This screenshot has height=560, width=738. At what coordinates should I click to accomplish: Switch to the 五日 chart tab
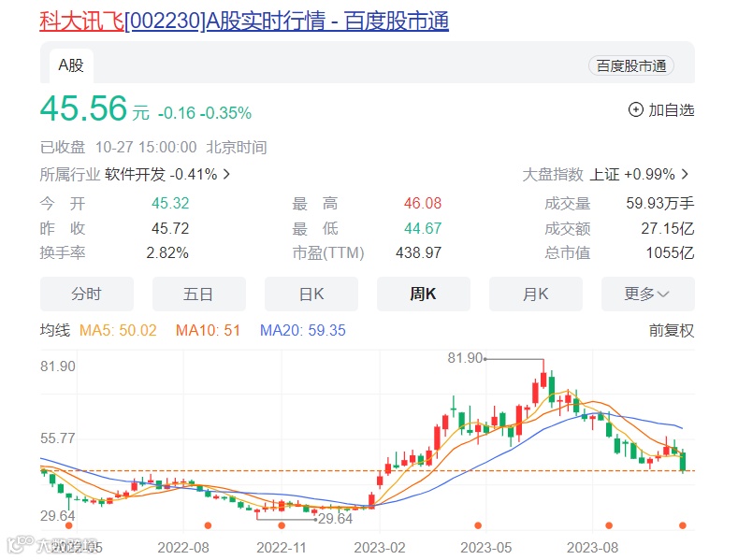point(198,294)
